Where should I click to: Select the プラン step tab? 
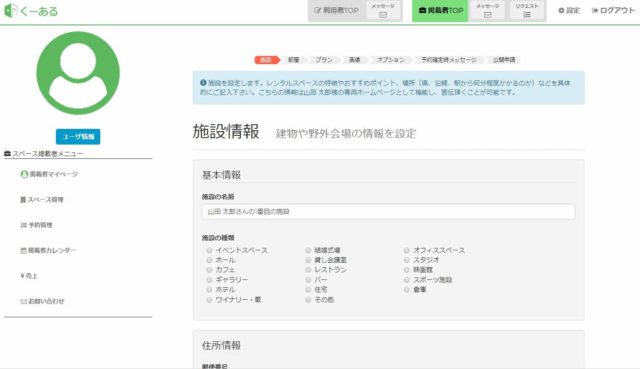[324, 60]
